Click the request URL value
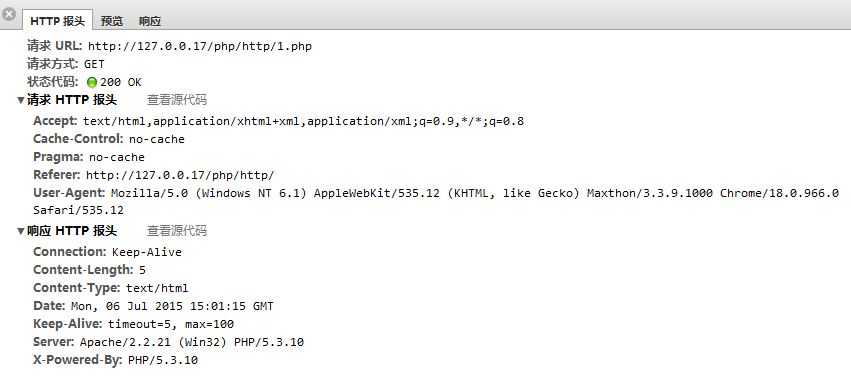 [x=200, y=47]
